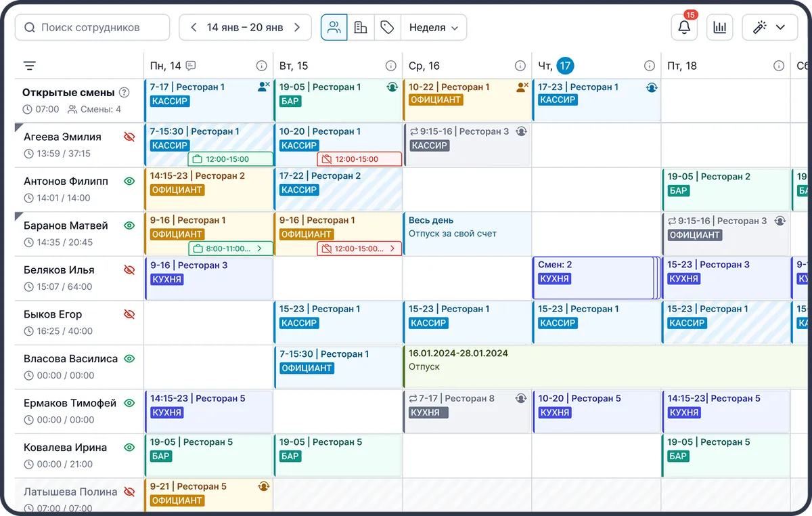Switch to tags view icon
The width and height of the screenshot is (812, 516).
(387, 28)
